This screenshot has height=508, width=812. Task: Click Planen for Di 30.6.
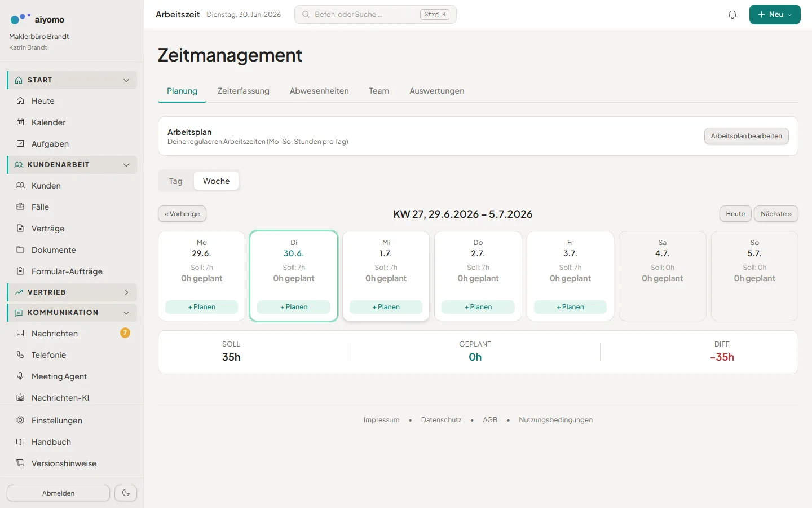coord(294,307)
